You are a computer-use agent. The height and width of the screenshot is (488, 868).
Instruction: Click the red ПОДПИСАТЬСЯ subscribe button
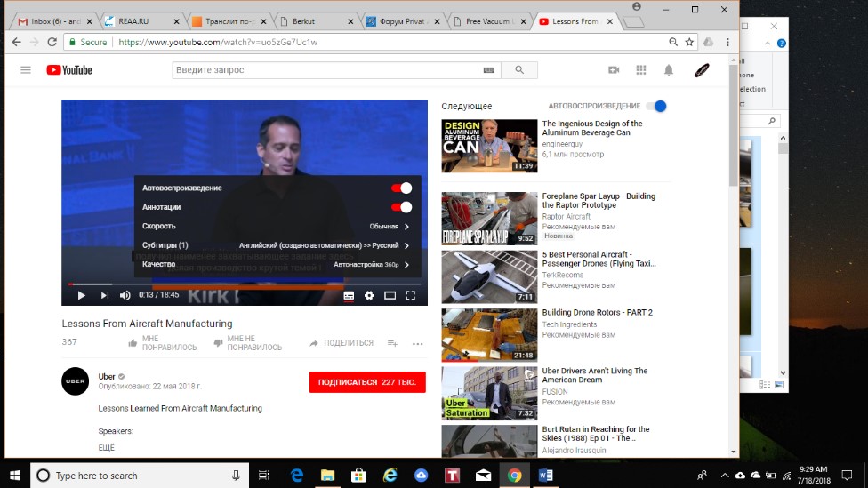[x=367, y=382]
